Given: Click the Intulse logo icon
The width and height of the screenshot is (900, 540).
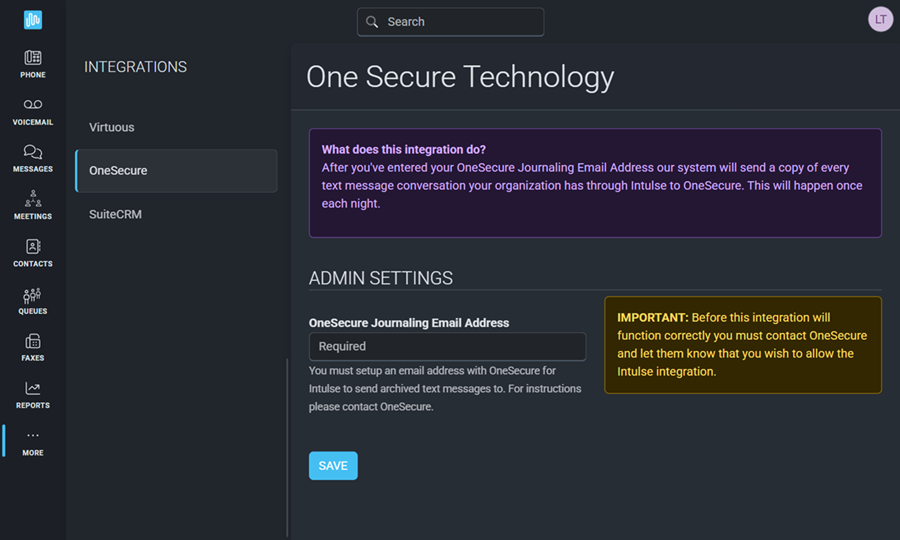Looking at the screenshot, I should (x=33, y=20).
